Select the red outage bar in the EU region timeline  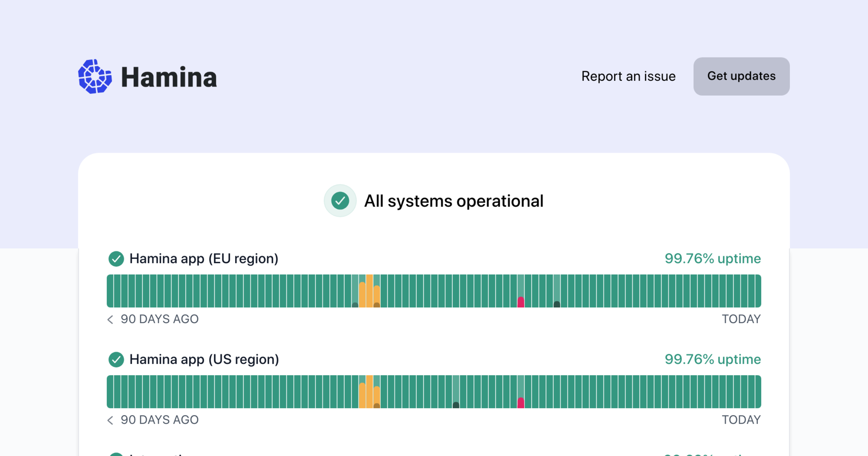coord(521,302)
